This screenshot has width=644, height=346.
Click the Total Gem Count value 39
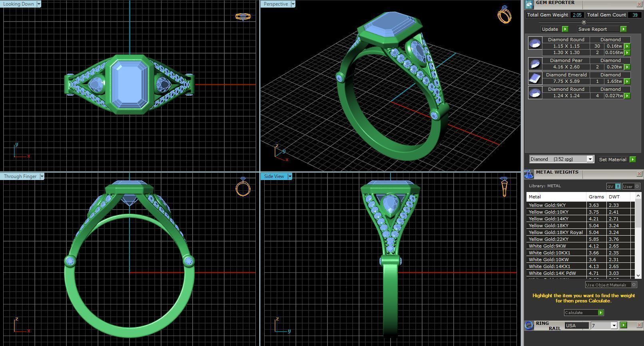(x=634, y=15)
